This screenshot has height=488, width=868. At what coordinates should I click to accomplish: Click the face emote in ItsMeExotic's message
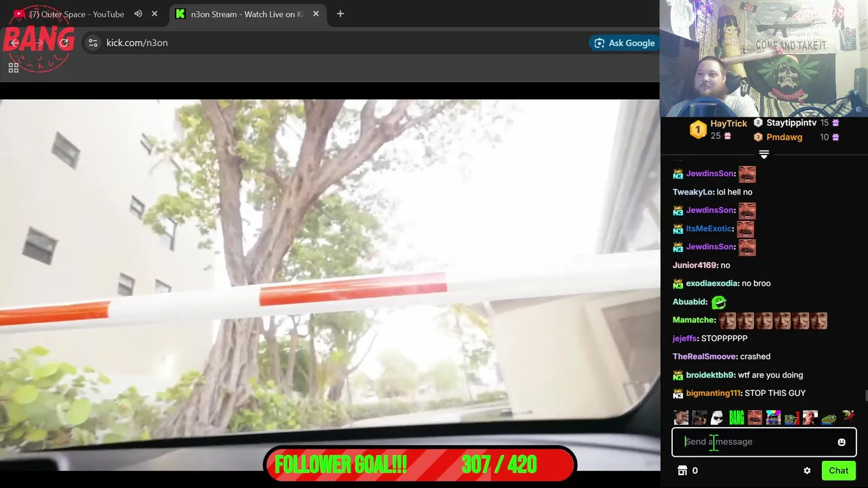coord(745,228)
